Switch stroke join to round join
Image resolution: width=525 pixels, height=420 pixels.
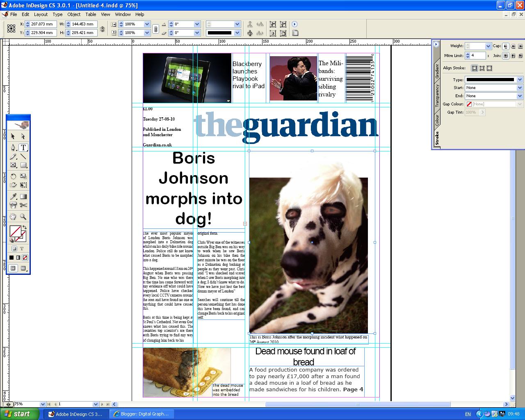point(513,56)
